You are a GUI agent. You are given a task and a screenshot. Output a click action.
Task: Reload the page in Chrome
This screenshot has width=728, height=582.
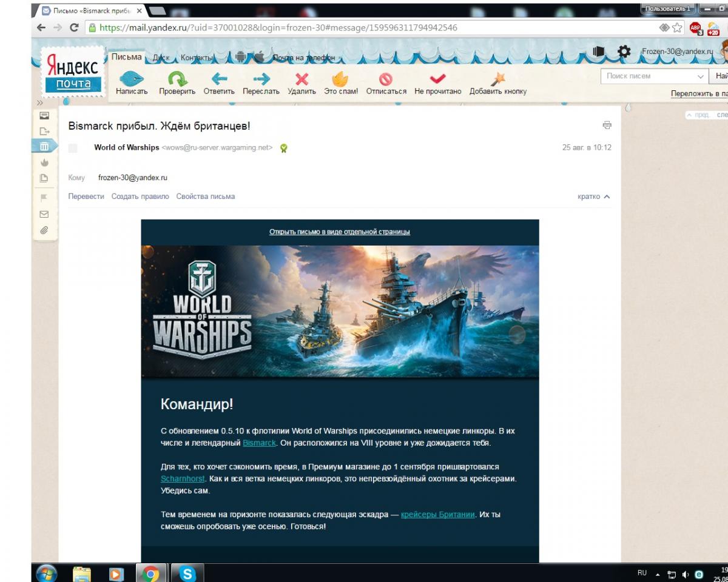[x=75, y=27]
